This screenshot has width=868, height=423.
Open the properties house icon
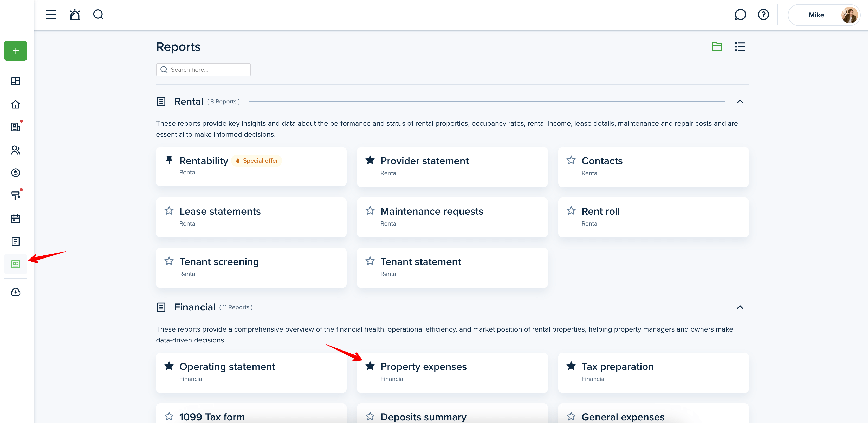[x=16, y=104]
